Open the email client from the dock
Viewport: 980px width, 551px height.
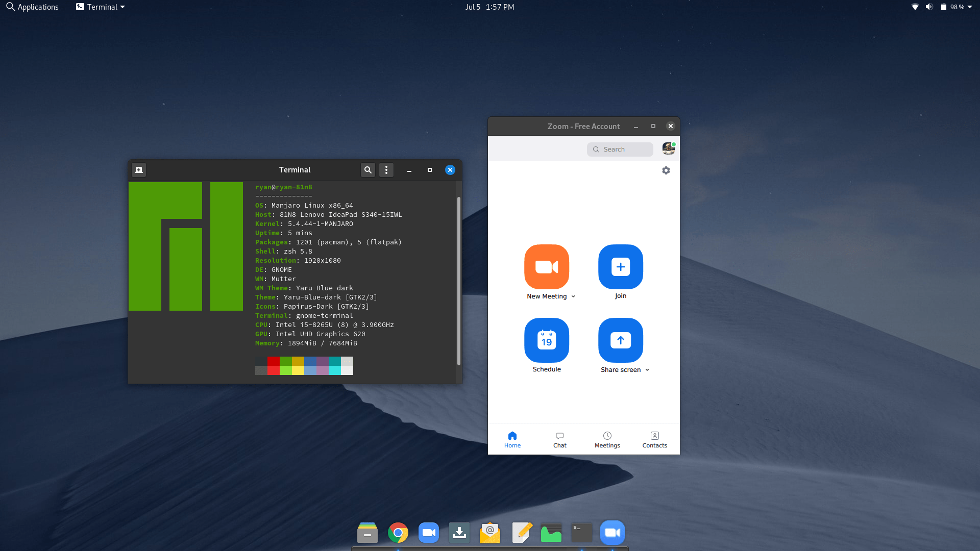pyautogui.click(x=490, y=532)
